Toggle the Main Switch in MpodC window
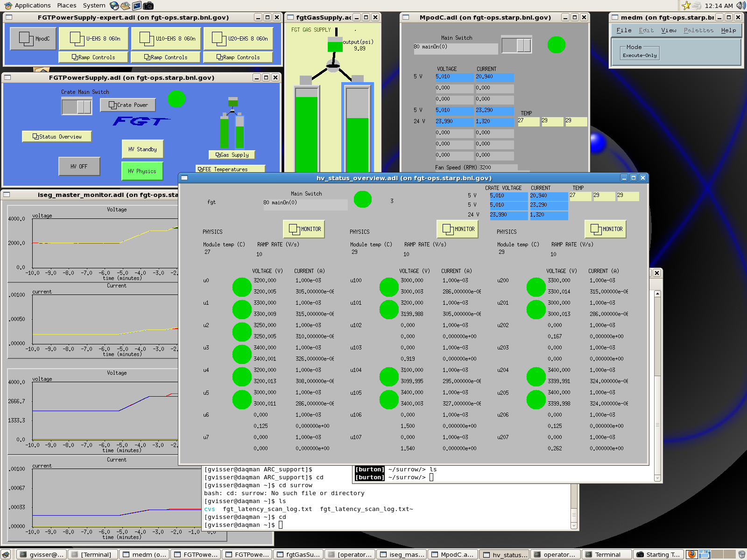The width and height of the screenshot is (747, 560). pyautogui.click(x=516, y=45)
